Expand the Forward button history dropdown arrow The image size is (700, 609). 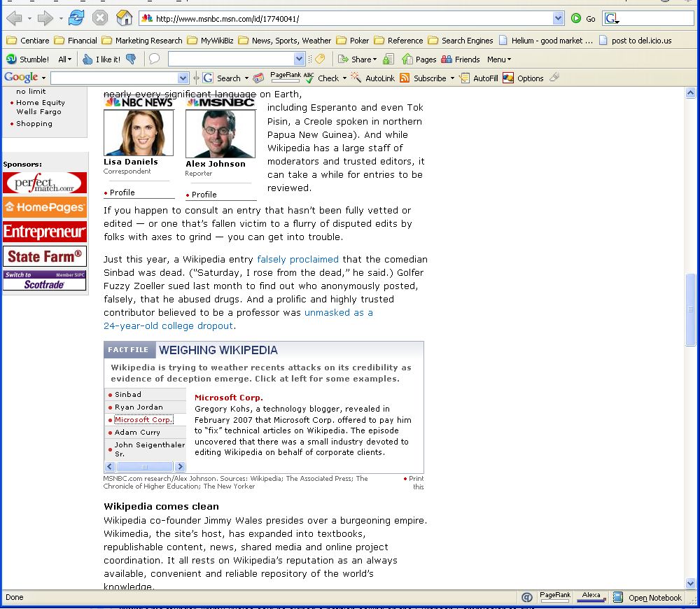[x=61, y=19]
